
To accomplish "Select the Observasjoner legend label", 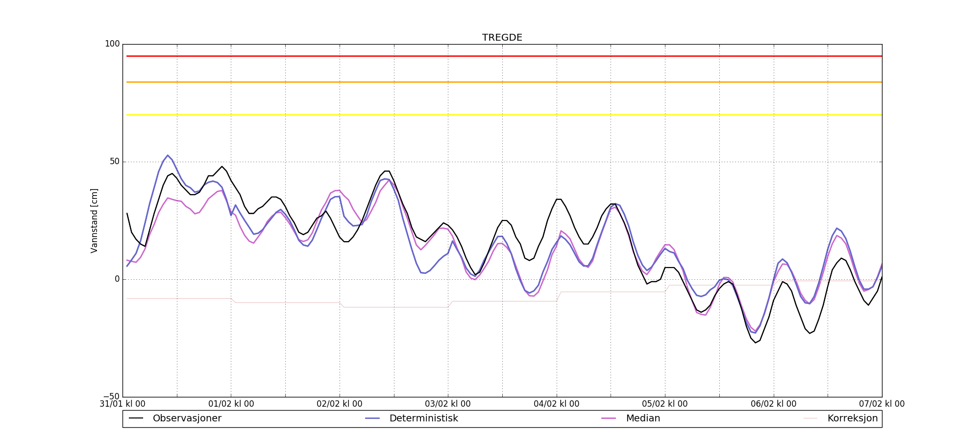I will (x=187, y=418).
